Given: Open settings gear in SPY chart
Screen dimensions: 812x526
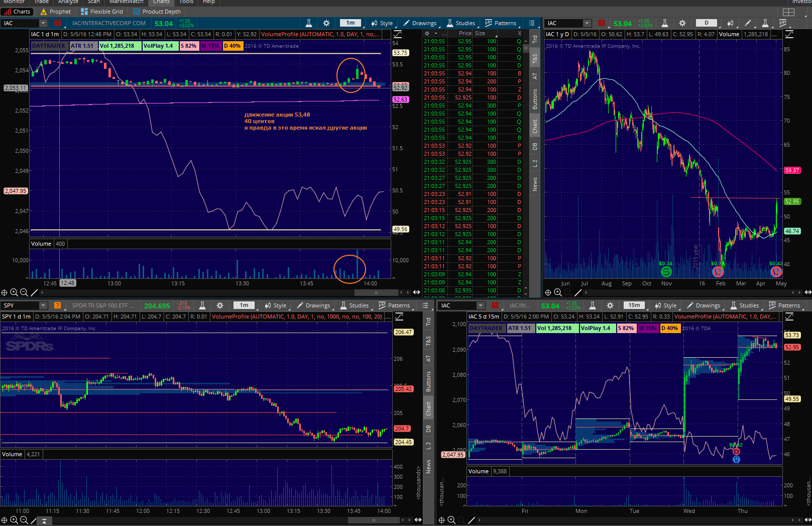Looking at the screenshot, I should click(220, 305).
